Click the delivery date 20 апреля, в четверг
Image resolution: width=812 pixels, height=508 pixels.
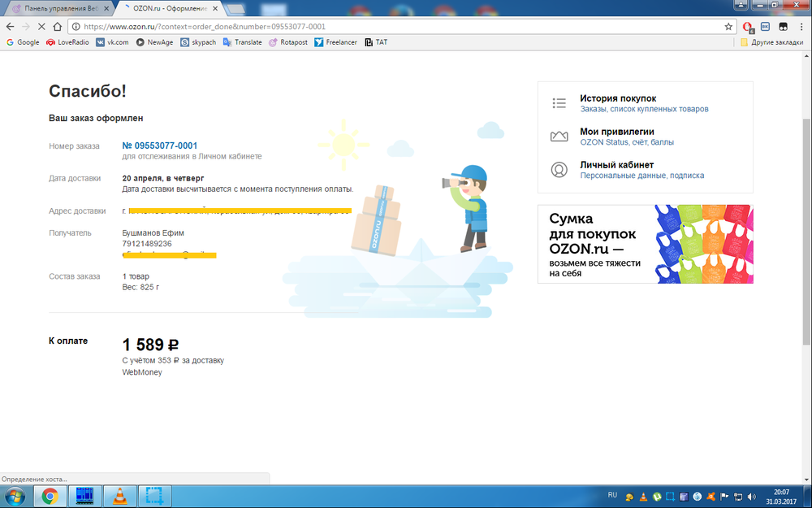[x=163, y=178]
